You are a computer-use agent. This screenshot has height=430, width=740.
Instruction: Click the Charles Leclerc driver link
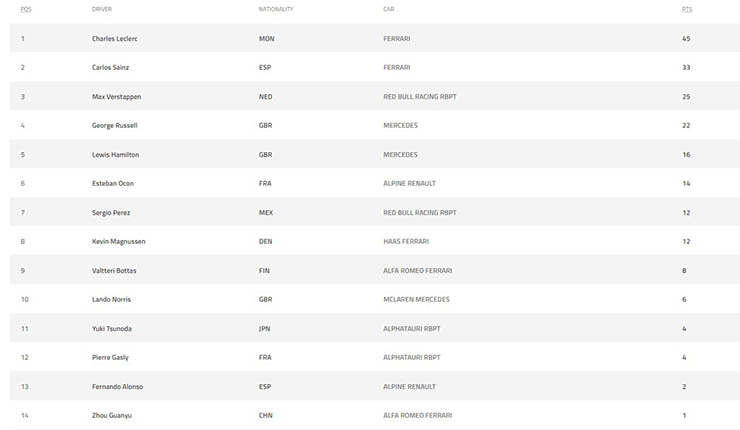(x=113, y=39)
